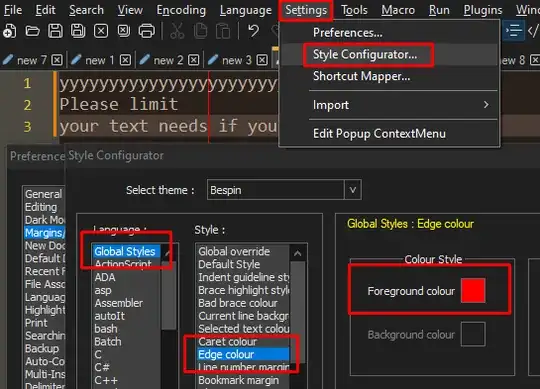Close the new 1 tab
The height and width of the screenshot is (389, 540).
(x=125, y=60)
